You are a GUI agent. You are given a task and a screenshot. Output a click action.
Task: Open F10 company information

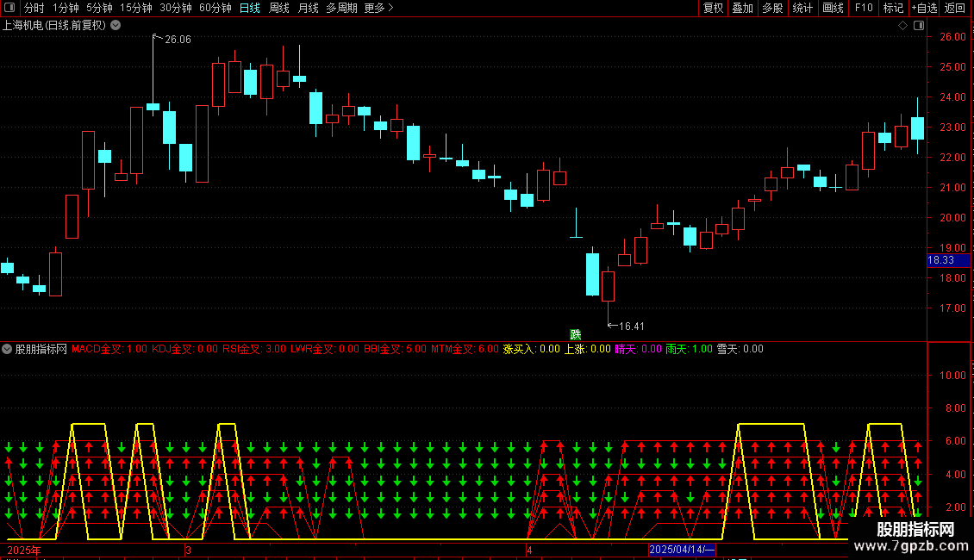coord(864,8)
